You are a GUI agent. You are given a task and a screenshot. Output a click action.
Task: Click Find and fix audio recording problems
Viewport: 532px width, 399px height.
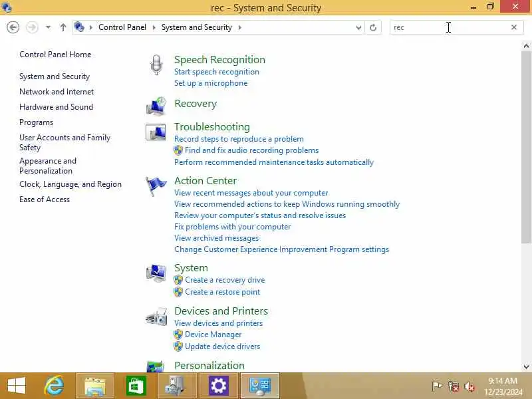point(252,150)
